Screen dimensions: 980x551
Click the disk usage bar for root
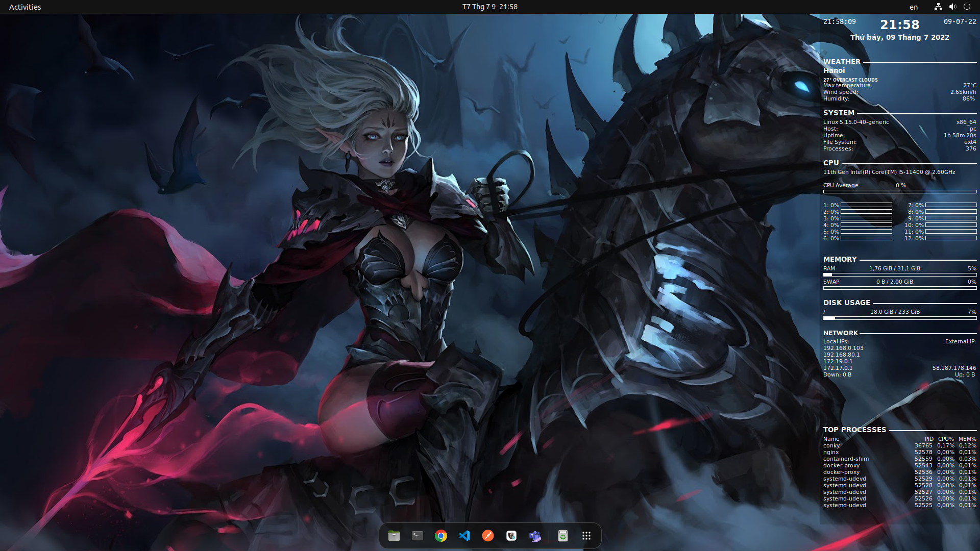[900, 318]
